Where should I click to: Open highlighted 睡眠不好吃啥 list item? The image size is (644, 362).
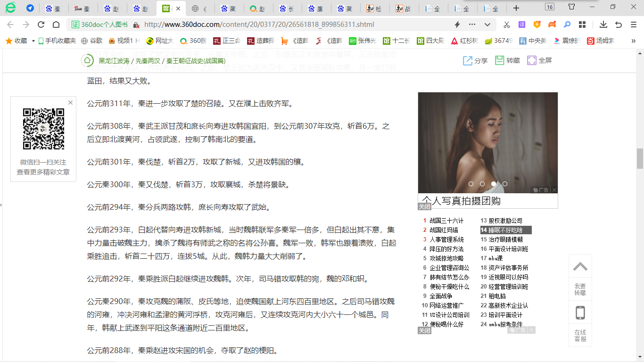506,230
